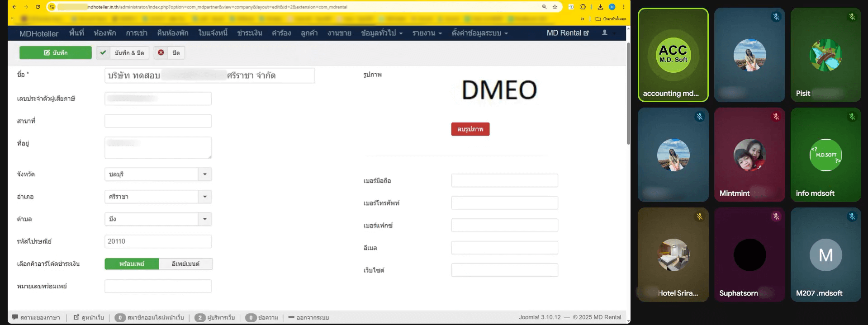Open the user account icon in navbar
The width and height of the screenshot is (868, 325).
pos(605,33)
